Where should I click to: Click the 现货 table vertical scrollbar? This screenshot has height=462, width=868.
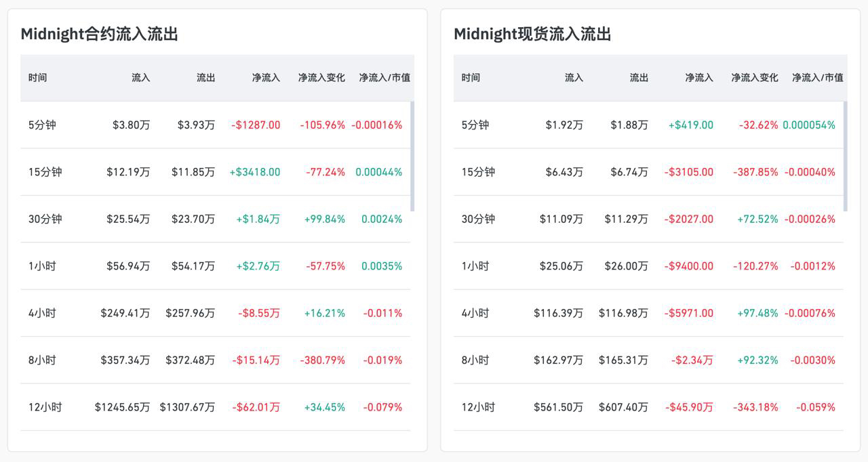coord(845,156)
